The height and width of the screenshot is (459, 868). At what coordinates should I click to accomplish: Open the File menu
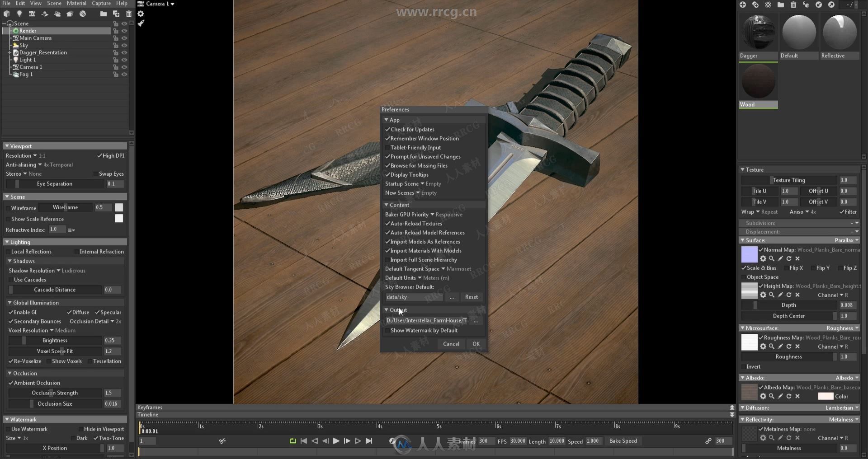tap(6, 3)
